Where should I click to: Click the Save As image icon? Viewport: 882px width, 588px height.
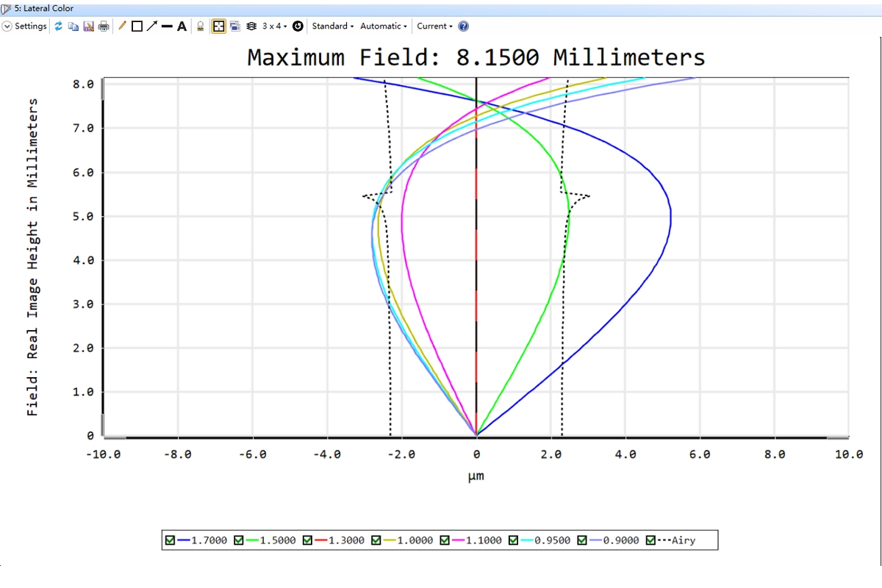click(x=88, y=26)
